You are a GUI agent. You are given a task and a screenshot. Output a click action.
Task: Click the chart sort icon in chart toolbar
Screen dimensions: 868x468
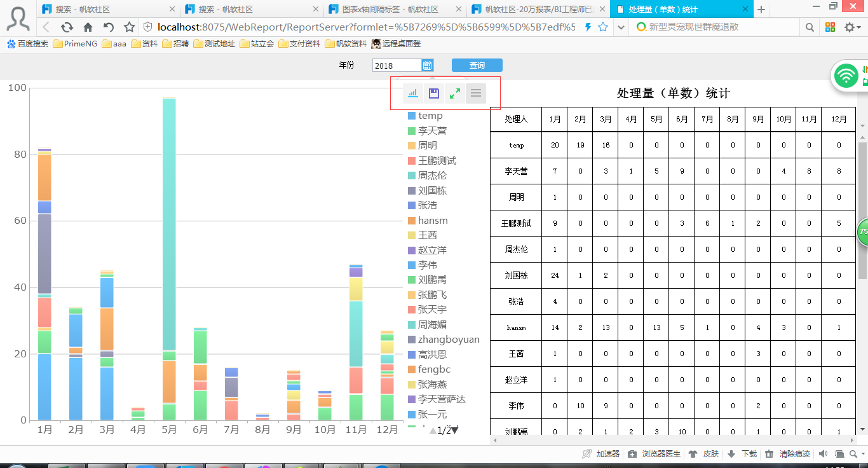click(x=413, y=93)
